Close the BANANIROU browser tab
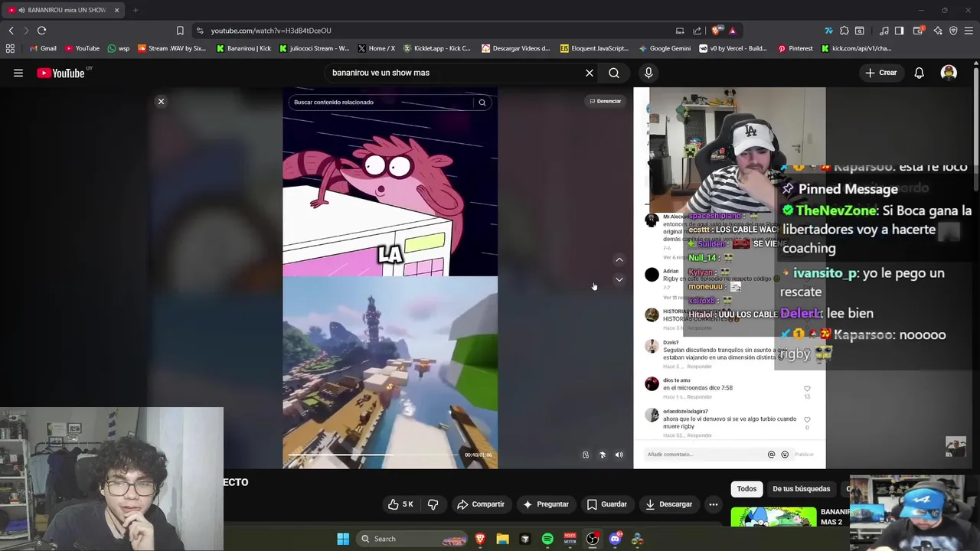The image size is (980, 551). [x=116, y=10]
